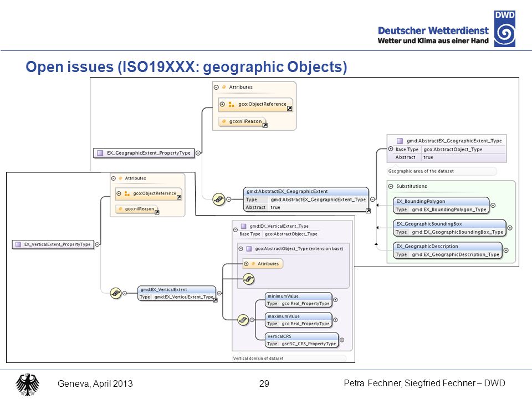Expand the minimumValue element
The width and height of the screenshot is (532, 399).
335,300
